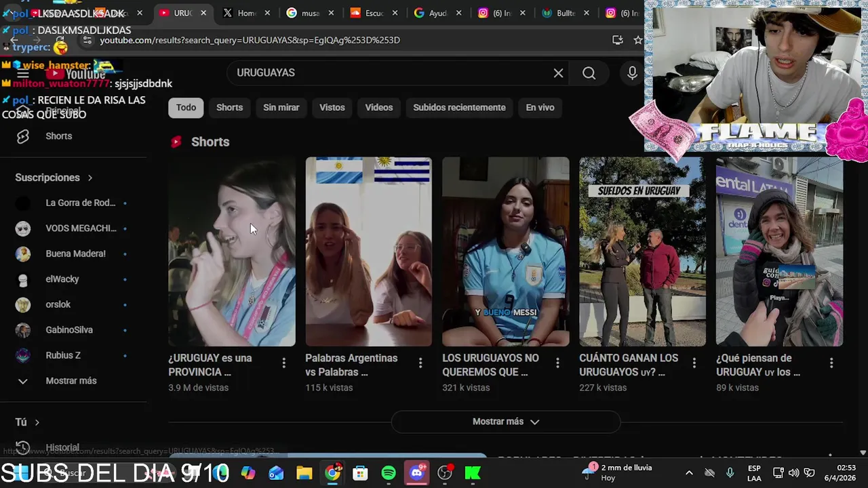Open the Suscripciones section arrow
Image resolution: width=868 pixels, height=488 pixels.
[90, 178]
